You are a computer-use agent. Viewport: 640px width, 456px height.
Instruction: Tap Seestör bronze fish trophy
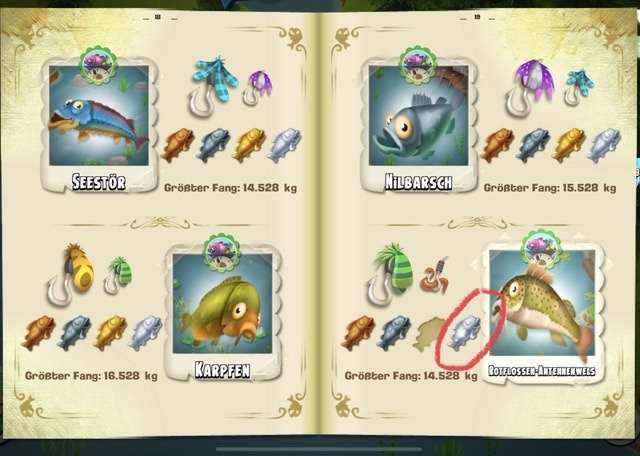tap(178, 145)
